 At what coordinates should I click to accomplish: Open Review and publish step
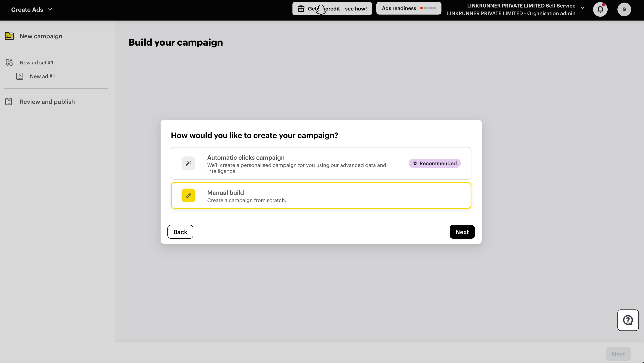(x=47, y=101)
